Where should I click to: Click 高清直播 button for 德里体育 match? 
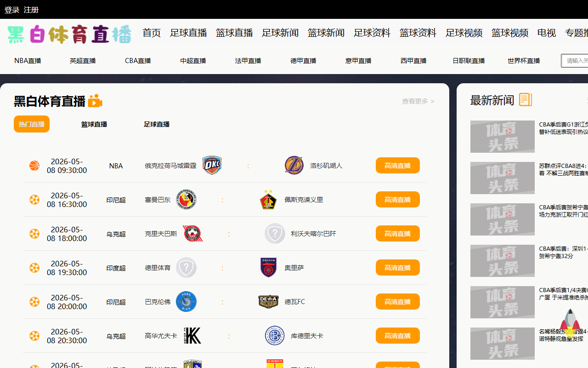398,268
